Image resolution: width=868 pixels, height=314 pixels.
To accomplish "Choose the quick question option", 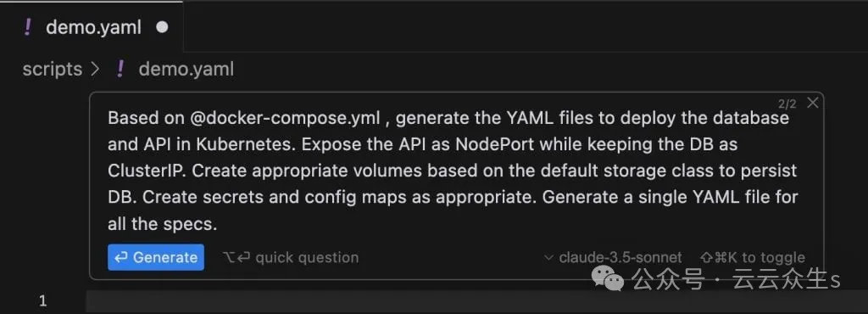I will pos(290,257).
